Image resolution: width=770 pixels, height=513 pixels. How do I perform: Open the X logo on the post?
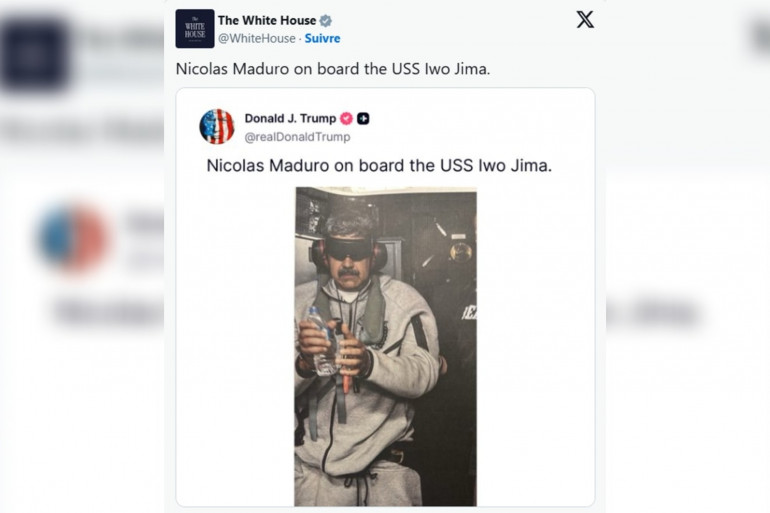(x=585, y=20)
